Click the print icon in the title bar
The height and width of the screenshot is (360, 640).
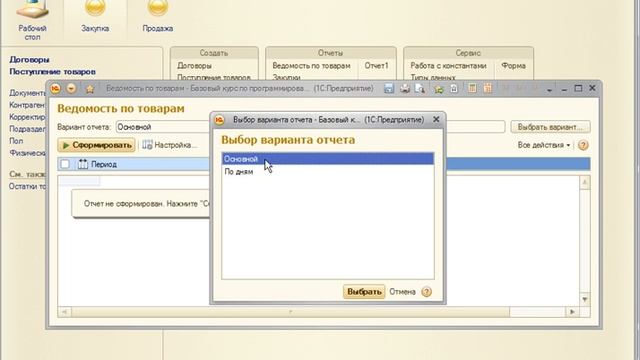pos(404,88)
